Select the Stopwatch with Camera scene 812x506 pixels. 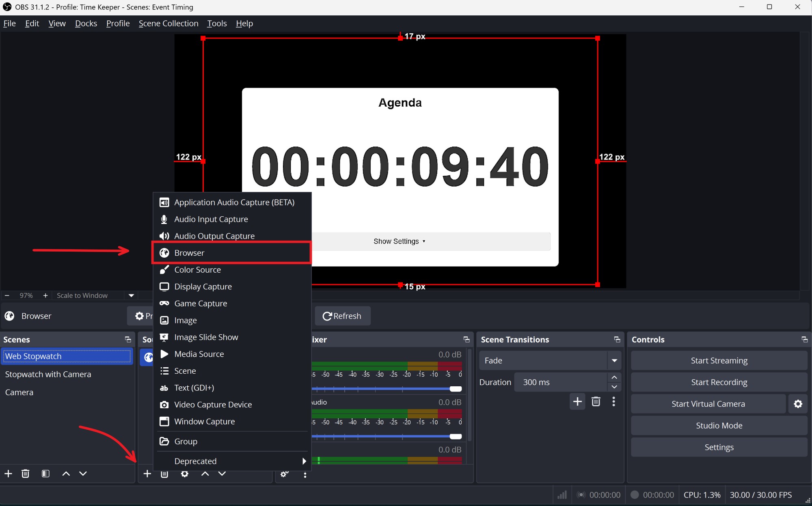48,374
